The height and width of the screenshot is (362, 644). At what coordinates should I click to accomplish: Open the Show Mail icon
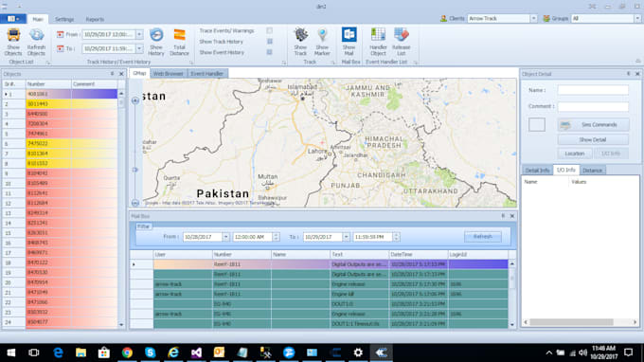coord(349,35)
